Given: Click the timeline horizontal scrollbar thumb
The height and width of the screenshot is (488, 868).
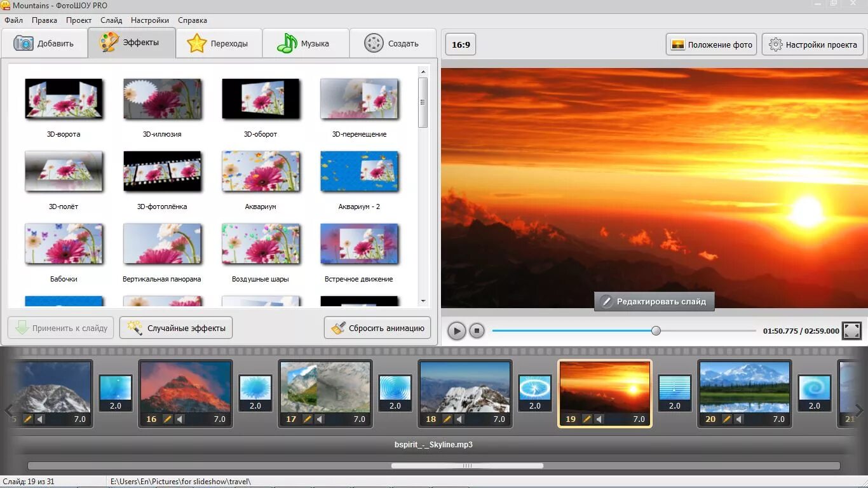Looking at the screenshot, I should click(x=467, y=466).
